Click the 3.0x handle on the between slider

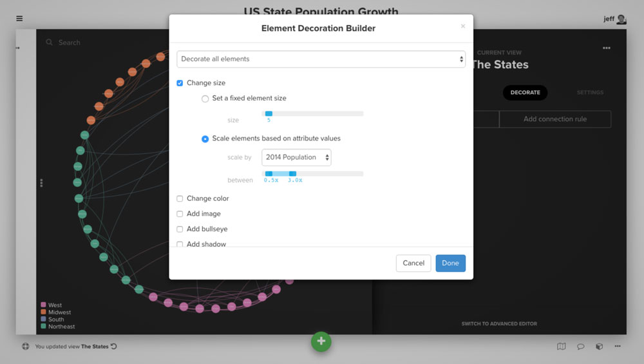292,174
